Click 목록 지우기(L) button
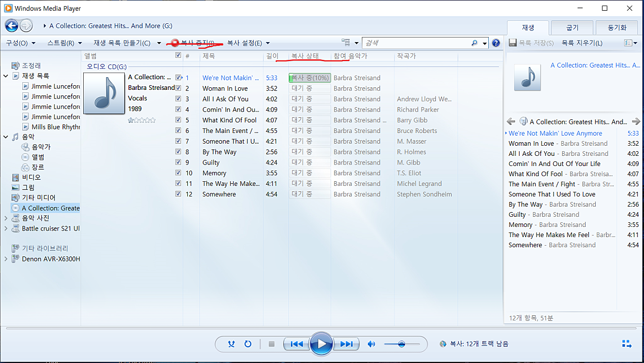Viewport: 644px width, 363px height. (582, 43)
